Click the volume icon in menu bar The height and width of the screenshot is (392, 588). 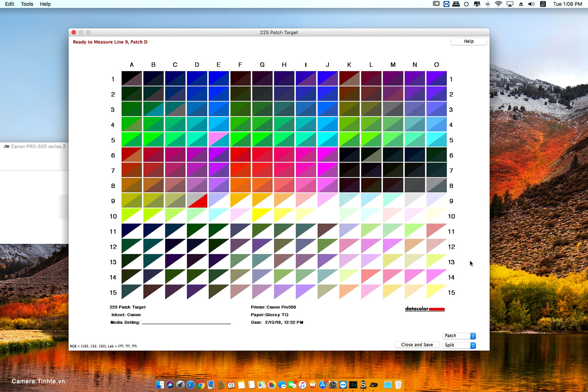point(531,4)
